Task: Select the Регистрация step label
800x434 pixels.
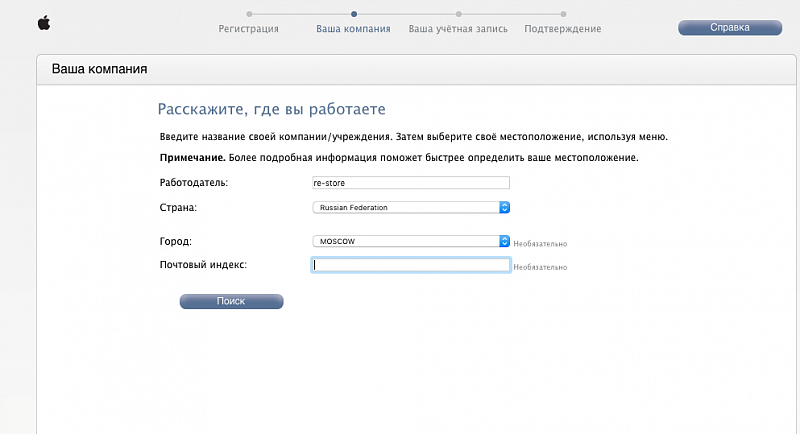Action: coord(249,29)
